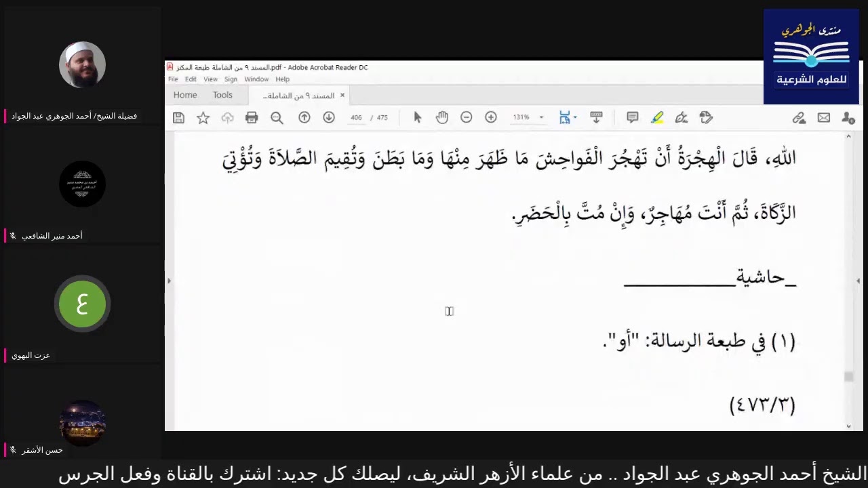Click the green ع participant avatar

[82, 304]
